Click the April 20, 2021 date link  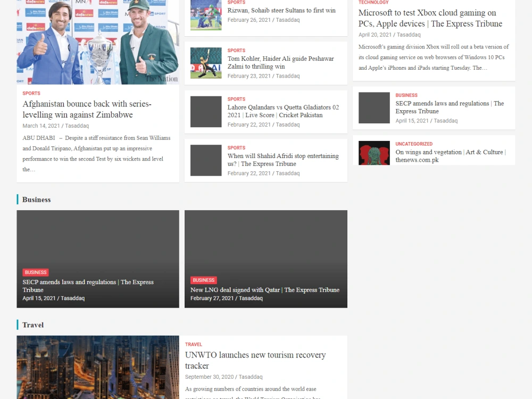coord(375,35)
